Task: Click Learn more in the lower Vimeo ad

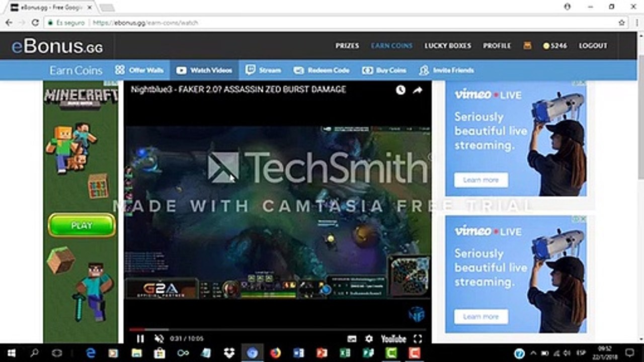Action: tap(481, 317)
